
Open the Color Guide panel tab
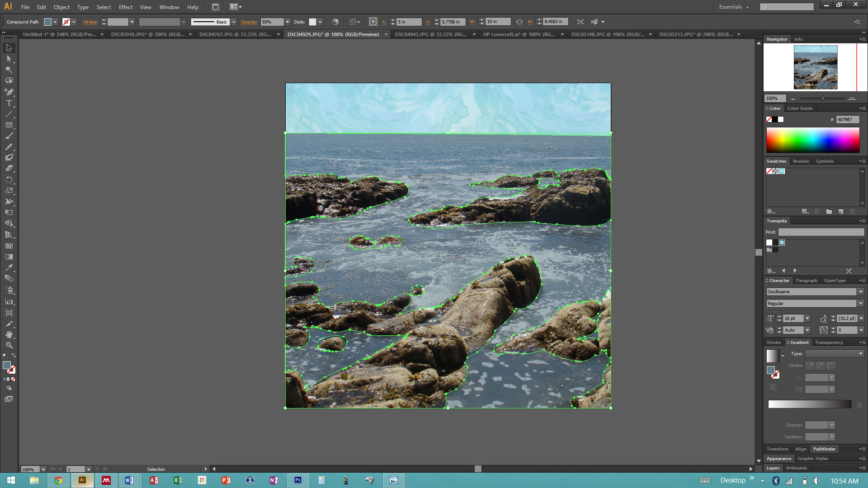800,108
